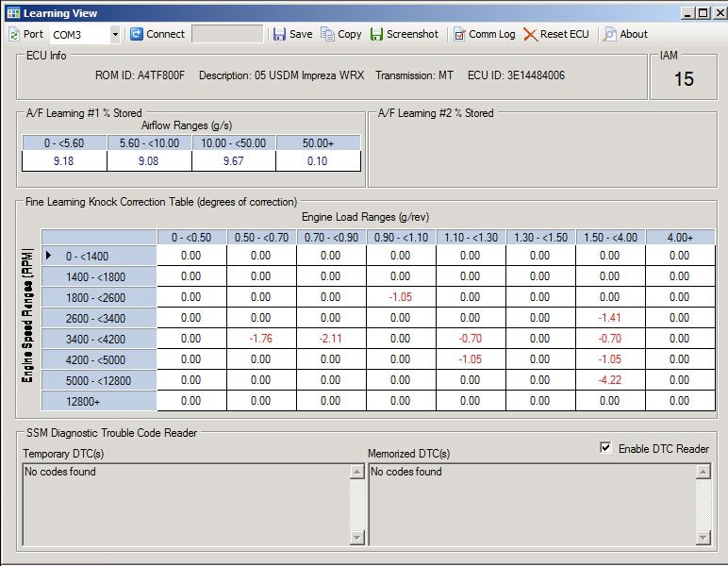Click the Connect icon in toolbar
The width and height of the screenshot is (728, 566).
coord(137,34)
